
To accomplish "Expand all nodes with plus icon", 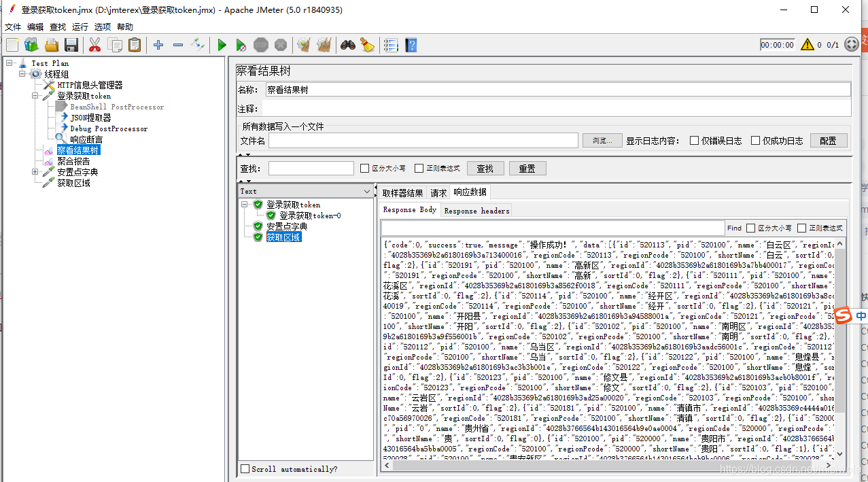I will [x=158, y=45].
